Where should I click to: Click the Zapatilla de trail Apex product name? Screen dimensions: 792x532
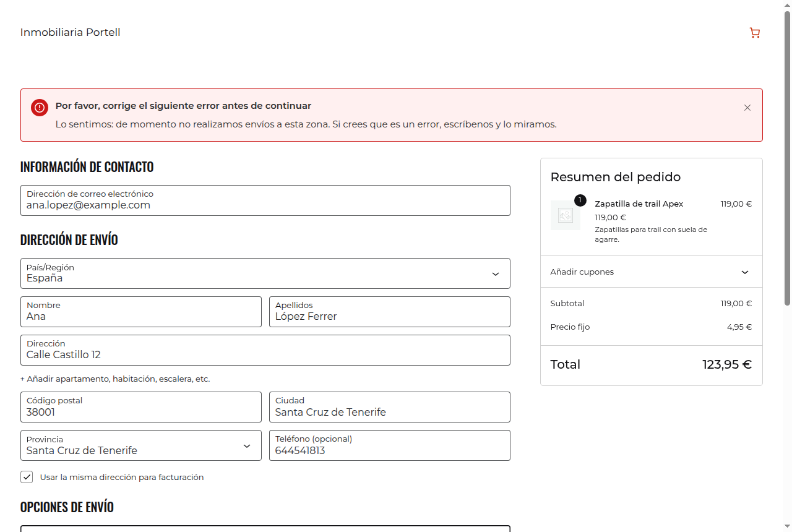point(639,204)
